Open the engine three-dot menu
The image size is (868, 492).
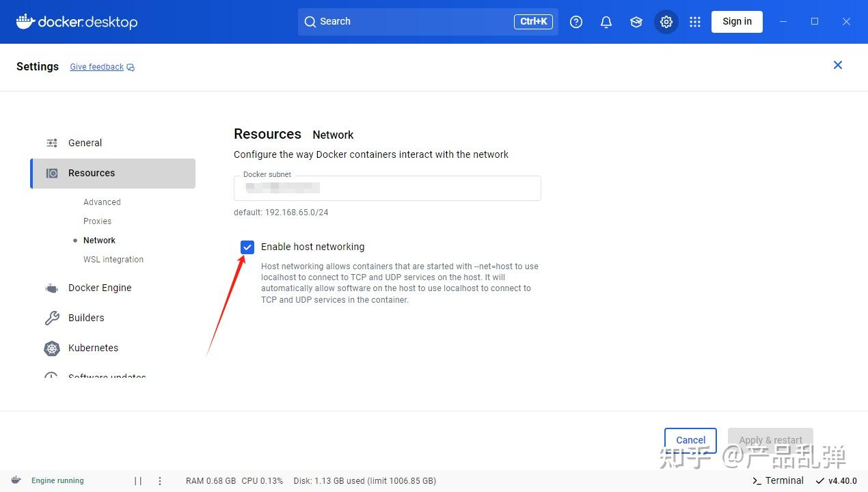[x=160, y=481]
